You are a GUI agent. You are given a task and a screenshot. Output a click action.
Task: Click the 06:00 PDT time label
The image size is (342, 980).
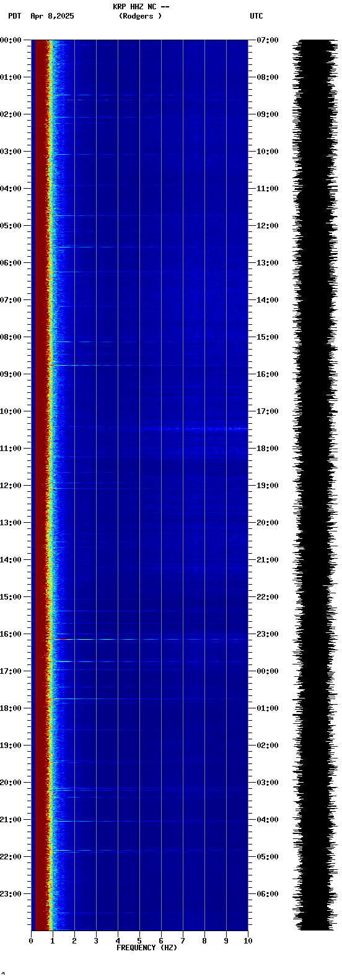pos(11,263)
